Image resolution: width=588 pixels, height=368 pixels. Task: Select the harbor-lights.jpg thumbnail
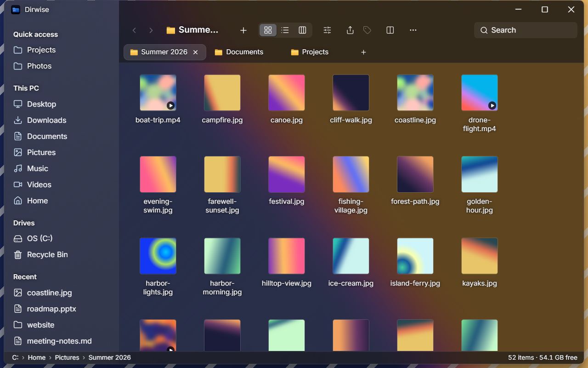[x=158, y=256]
